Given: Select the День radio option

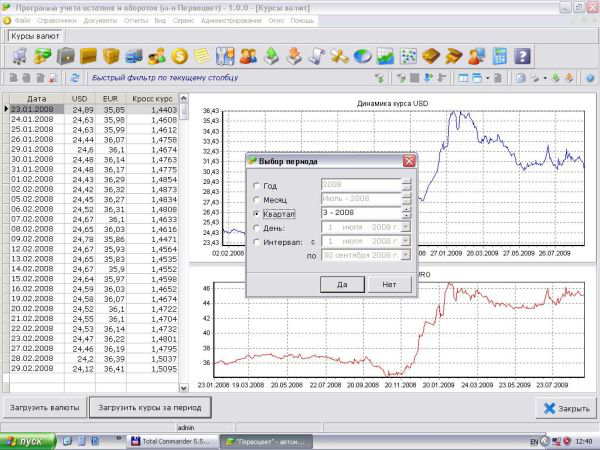Looking at the screenshot, I should coord(256,228).
